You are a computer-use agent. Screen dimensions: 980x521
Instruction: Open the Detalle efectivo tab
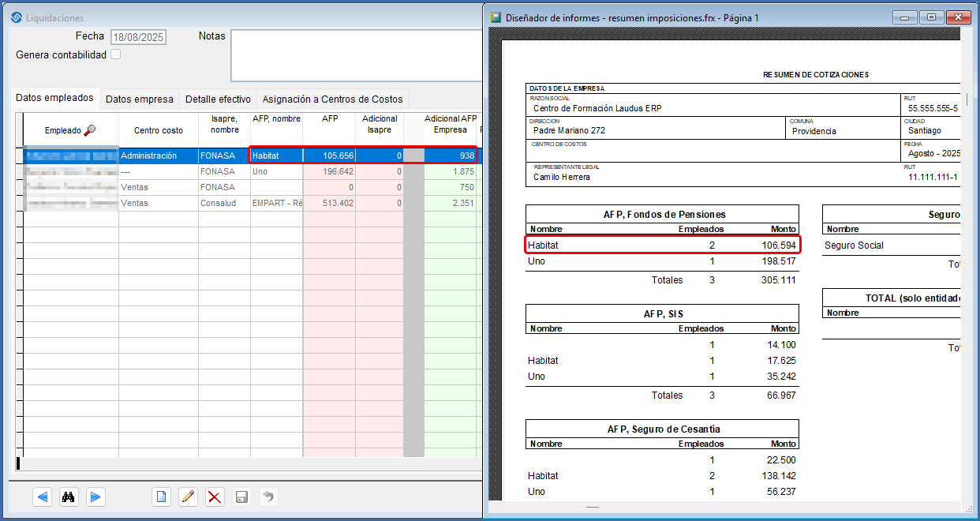click(218, 99)
